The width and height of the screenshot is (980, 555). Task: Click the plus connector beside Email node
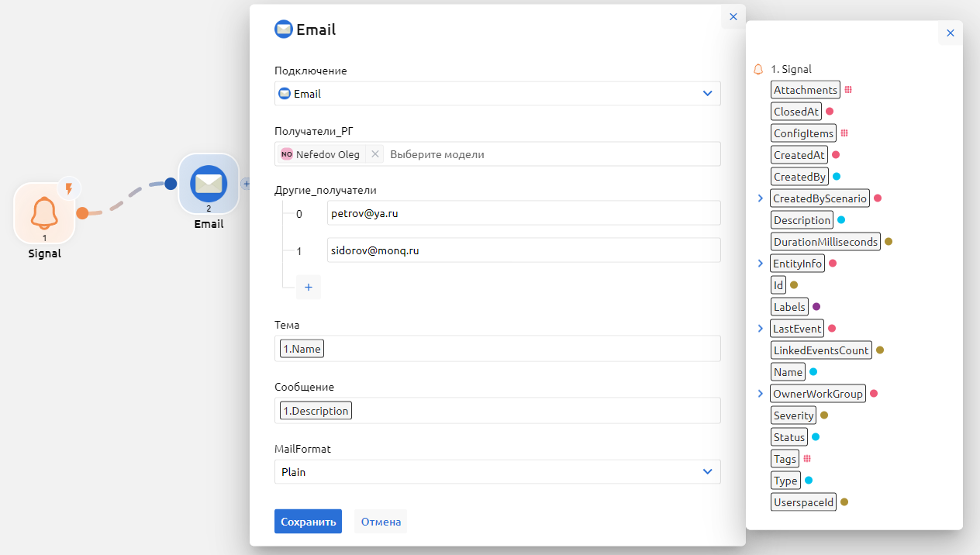pyautogui.click(x=245, y=184)
